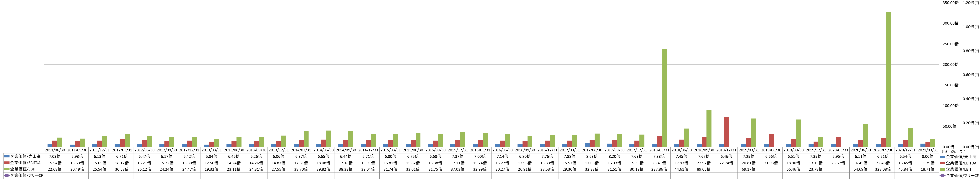Click the 1.20倍(*) secondary axis label
The width and height of the screenshot is (980, 179).
pyautogui.click(x=970, y=3)
